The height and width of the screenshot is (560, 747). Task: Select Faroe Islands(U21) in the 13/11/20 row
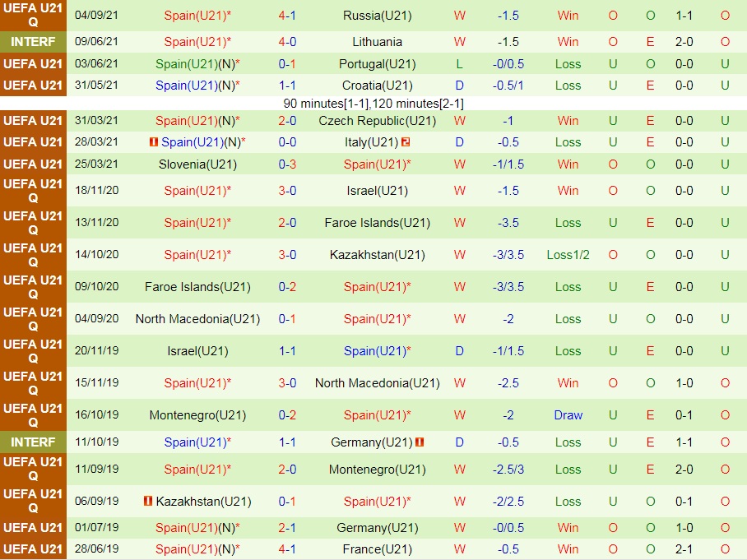coord(378,222)
